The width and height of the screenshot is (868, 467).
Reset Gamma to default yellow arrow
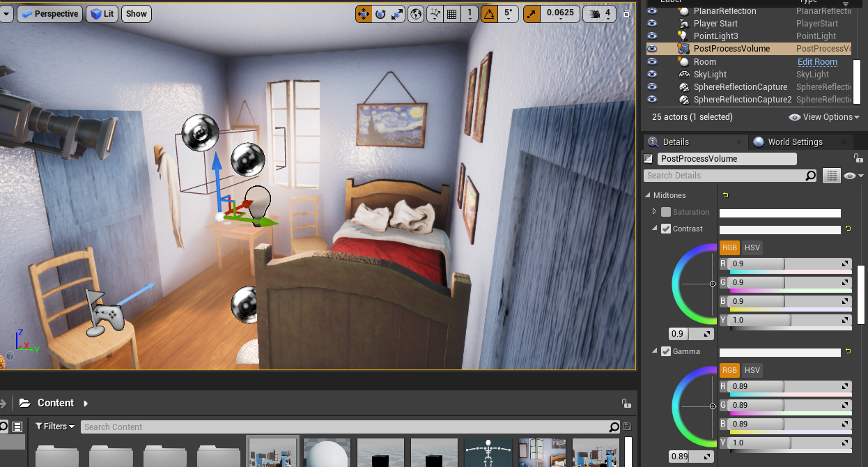(x=848, y=351)
